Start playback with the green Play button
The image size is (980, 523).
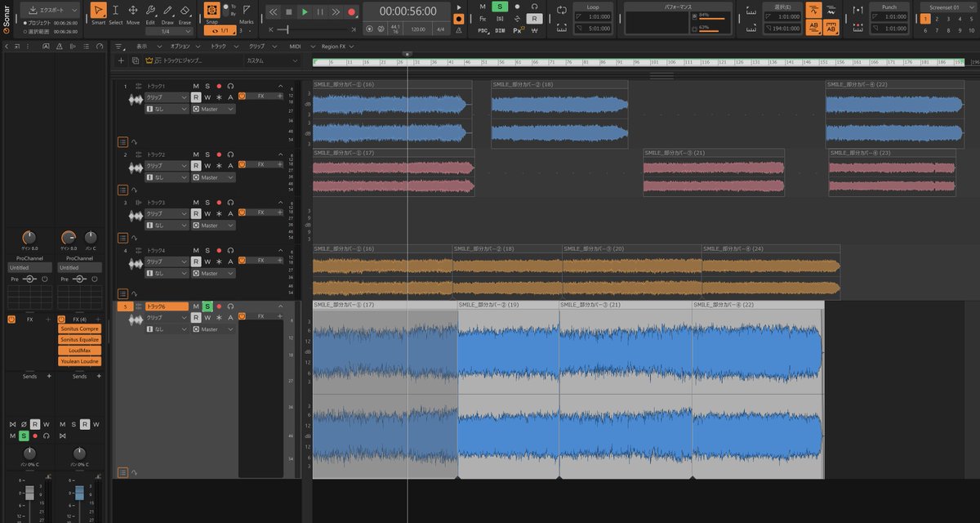point(305,12)
